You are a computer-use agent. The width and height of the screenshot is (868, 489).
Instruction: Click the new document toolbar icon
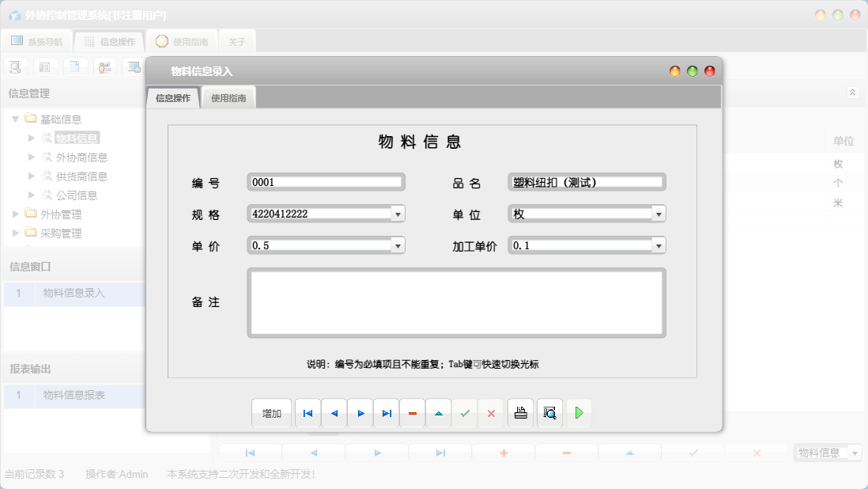click(x=75, y=66)
